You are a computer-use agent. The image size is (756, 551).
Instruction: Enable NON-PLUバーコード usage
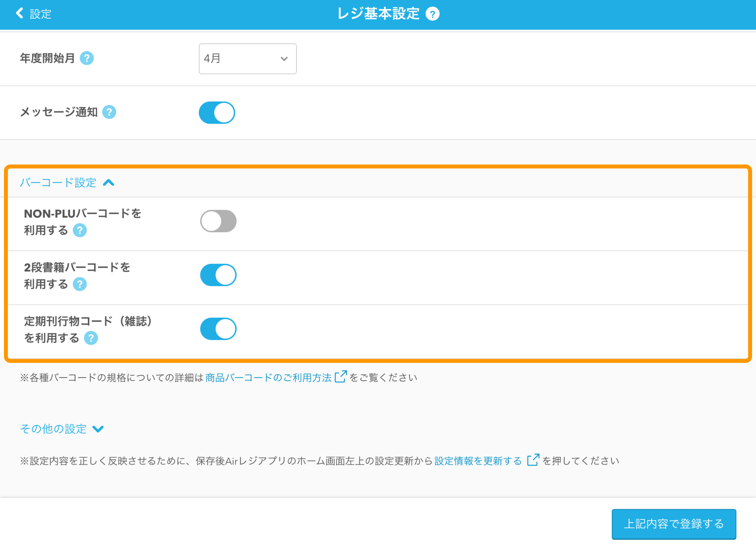tap(218, 221)
